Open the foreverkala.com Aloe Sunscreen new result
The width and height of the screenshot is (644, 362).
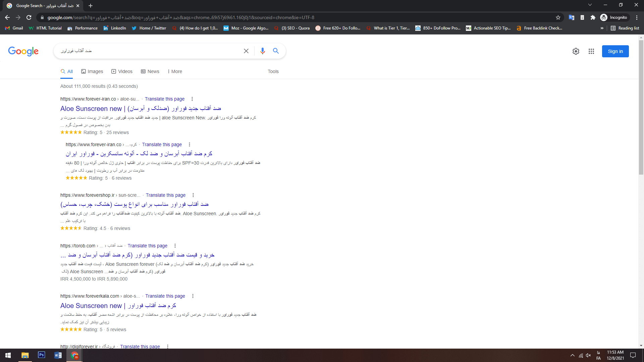coord(118,306)
